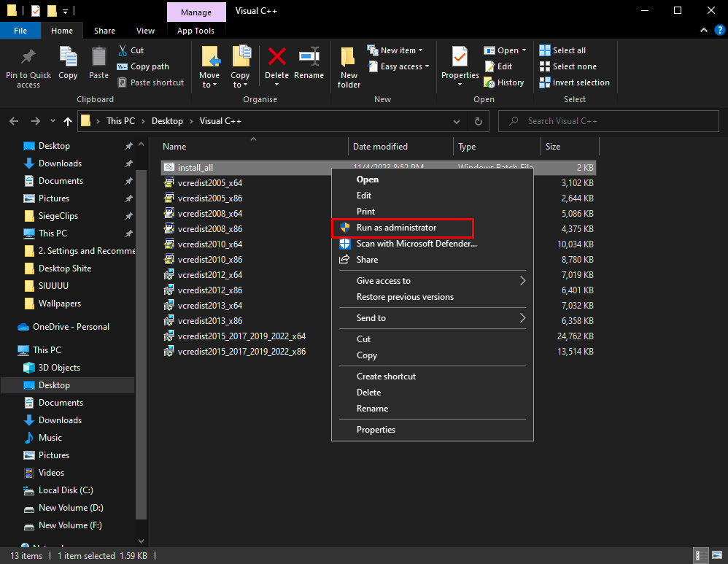Viewport: 728px width, 564px height.
Task: Sort by the Date modified column
Action: point(400,147)
